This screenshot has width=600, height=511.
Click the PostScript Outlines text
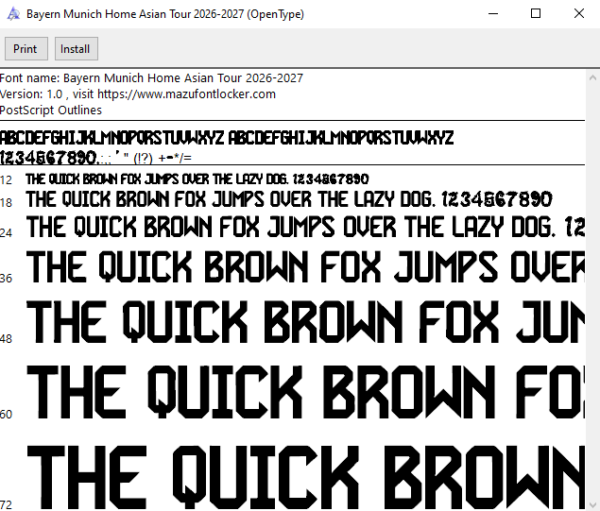coord(51,110)
